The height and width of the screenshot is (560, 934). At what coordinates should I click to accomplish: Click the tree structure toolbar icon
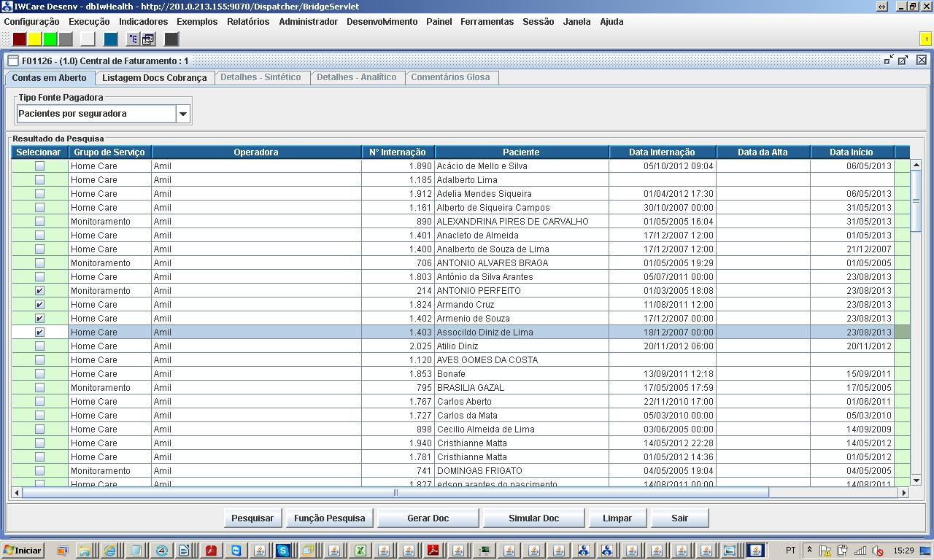click(133, 39)
